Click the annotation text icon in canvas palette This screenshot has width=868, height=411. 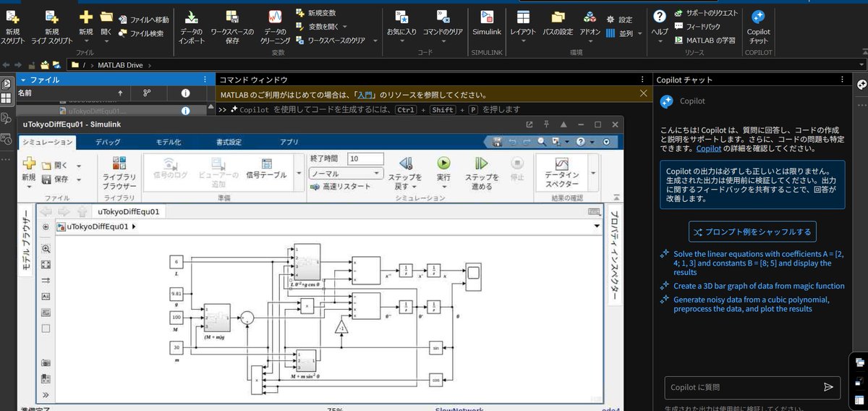pyautogui.click(x=46, y=297)
